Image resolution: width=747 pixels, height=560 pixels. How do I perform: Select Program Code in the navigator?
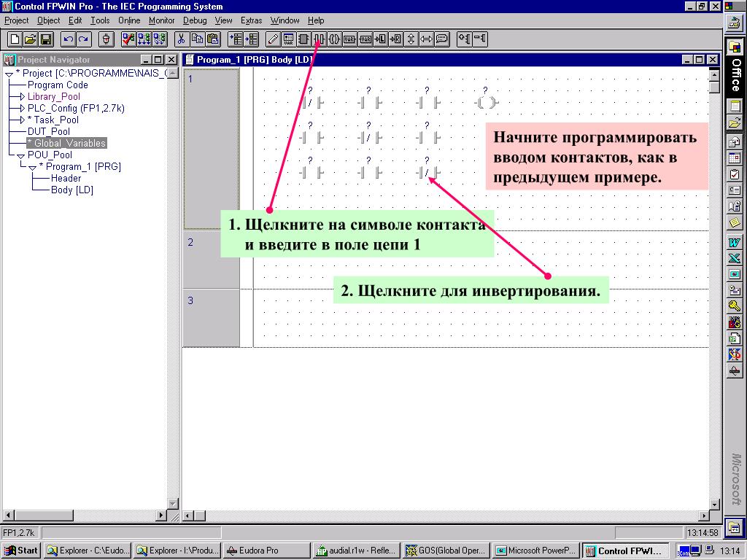click(58, 85)
